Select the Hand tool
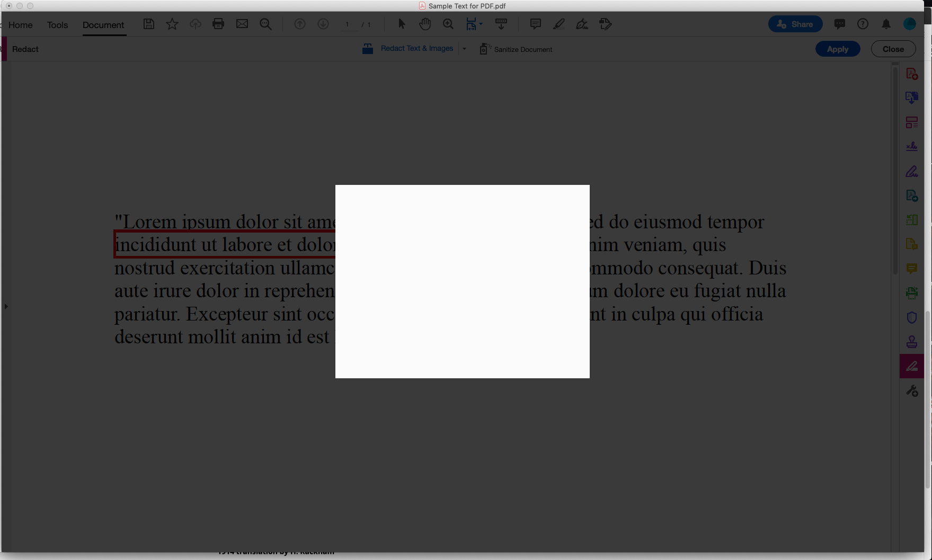This screenshot has width=932, height=560. coord(425,24)
